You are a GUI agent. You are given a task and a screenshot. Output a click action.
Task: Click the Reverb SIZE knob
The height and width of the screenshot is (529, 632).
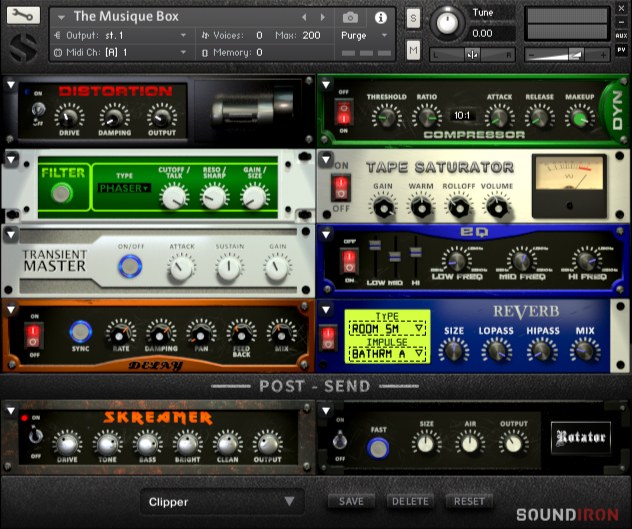pos(454,350)
